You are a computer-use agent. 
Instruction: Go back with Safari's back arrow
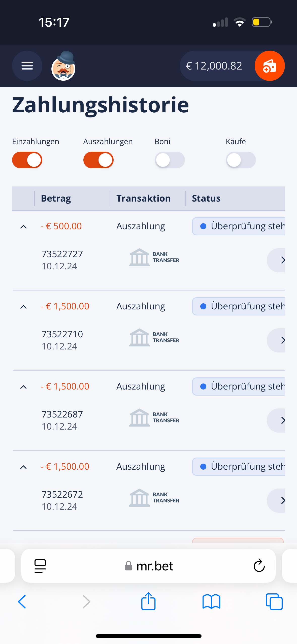(x=22, y=601)
